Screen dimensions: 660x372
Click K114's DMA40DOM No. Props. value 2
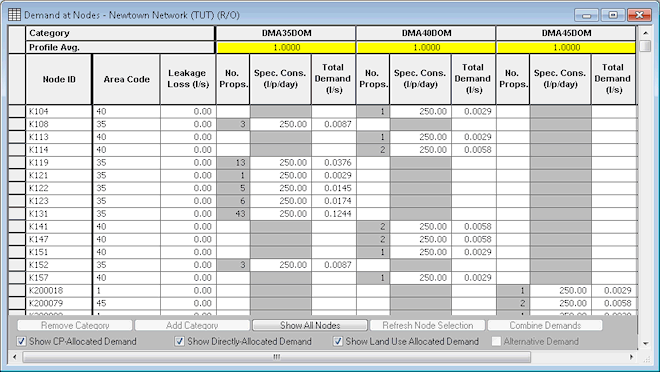click(x=373, y=150)
